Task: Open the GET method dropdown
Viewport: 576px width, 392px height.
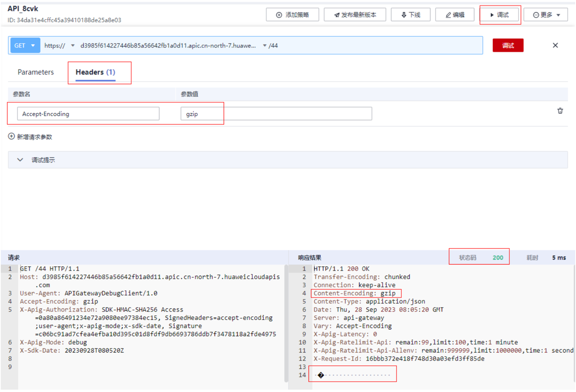Action: [x=25, y=45]
